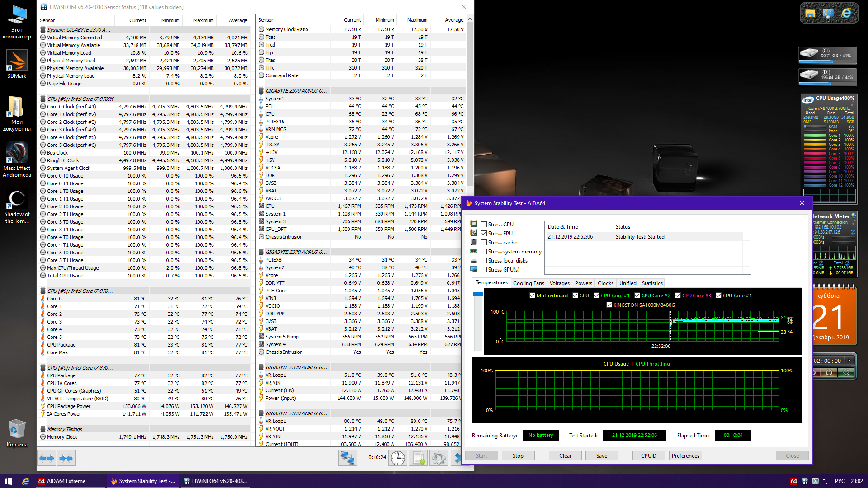Viewport: 868px width, 488px height.
Task: Click the expand columns arrows icon in HWiNFO
Action: 47,458
